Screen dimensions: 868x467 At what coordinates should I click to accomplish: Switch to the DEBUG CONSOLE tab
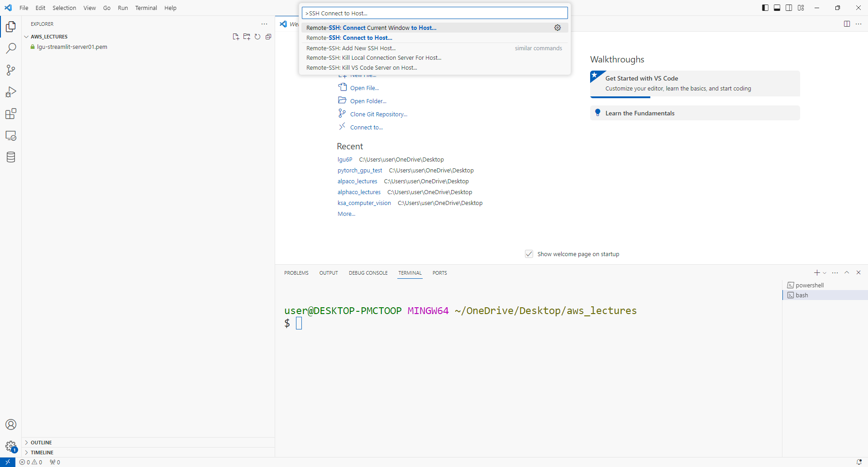pos(368,273)
